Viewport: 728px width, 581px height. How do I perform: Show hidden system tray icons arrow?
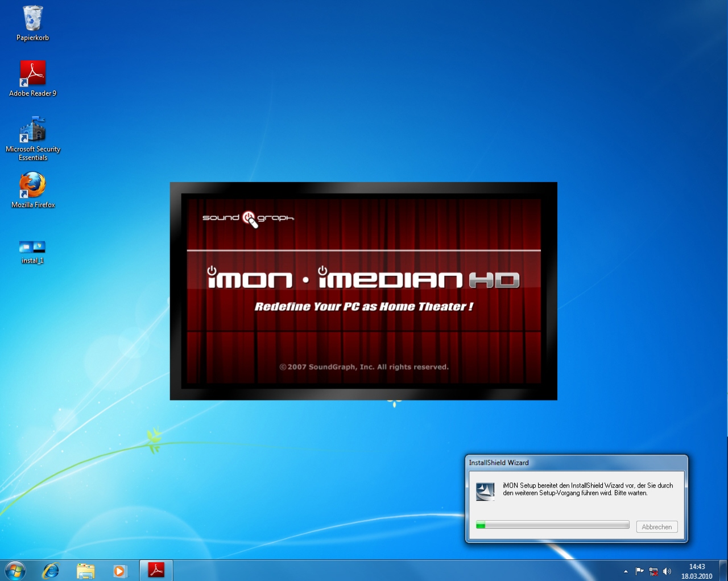coord(626,571)
